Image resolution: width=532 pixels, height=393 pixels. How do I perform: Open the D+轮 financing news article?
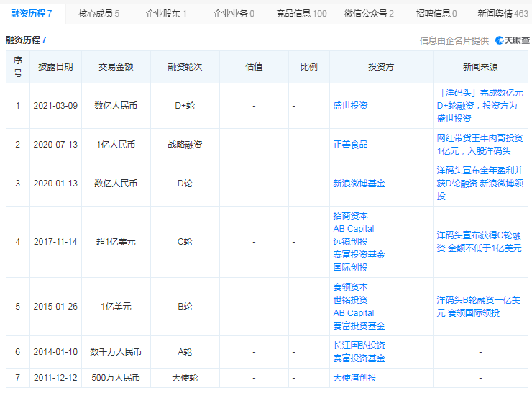480,106
